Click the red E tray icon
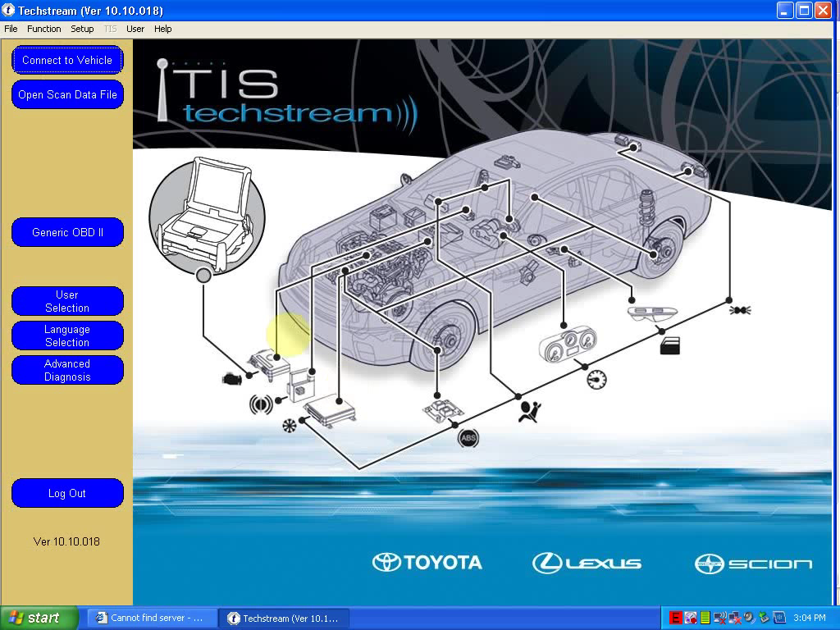Image resolution: width=840 pixels, height=630 pixels. [x=676, y=619]
